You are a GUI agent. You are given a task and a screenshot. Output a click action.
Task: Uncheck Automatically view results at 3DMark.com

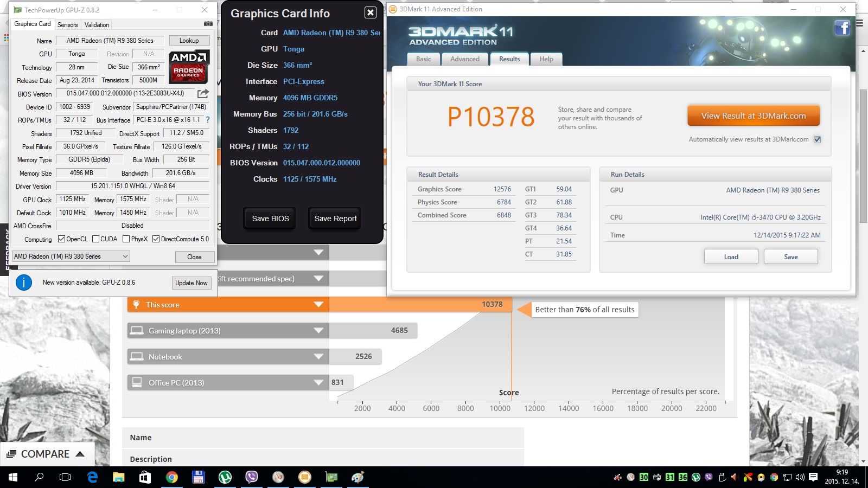(x=818, y=139)
